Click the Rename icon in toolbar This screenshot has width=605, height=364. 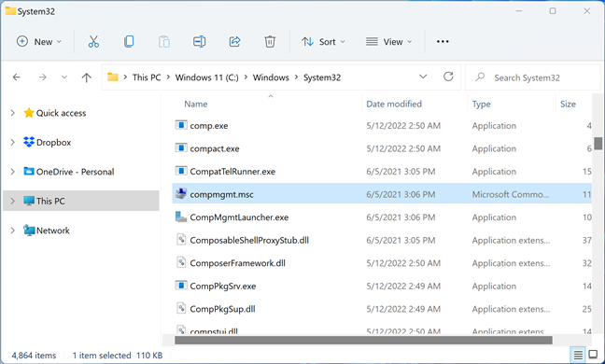(199, 42)
